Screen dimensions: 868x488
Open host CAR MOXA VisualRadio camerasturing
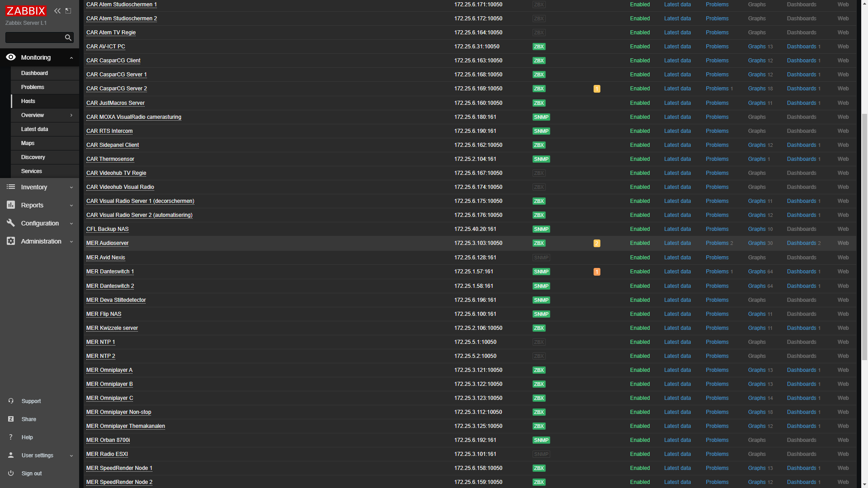133,117
